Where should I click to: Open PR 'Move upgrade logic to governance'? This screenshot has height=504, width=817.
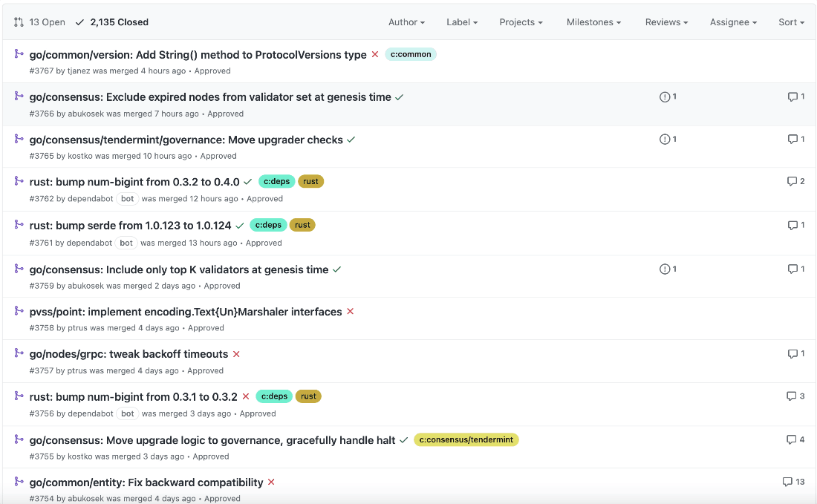(x=212, y=440)
